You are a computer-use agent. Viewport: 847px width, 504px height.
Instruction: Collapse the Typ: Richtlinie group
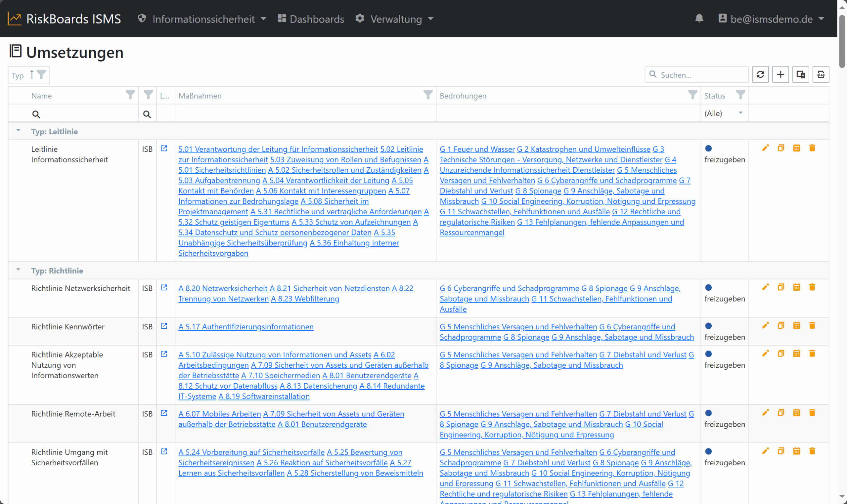[18, 270]
